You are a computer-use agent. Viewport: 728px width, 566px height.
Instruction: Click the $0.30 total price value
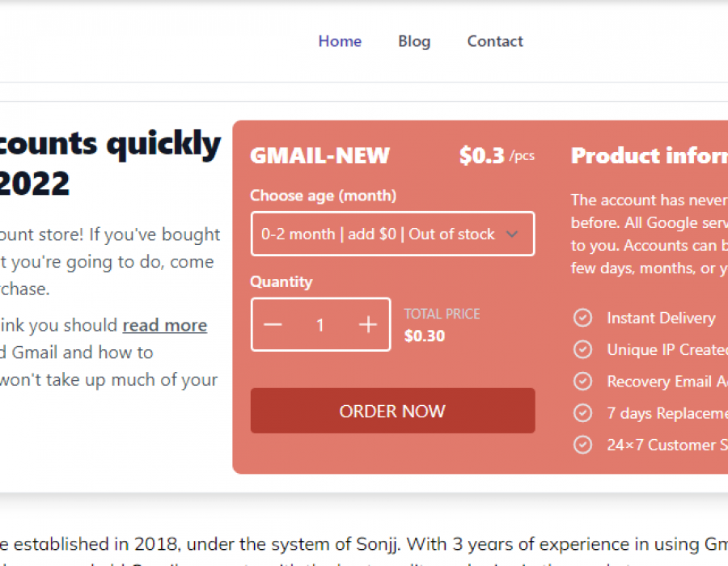(425, 336)
